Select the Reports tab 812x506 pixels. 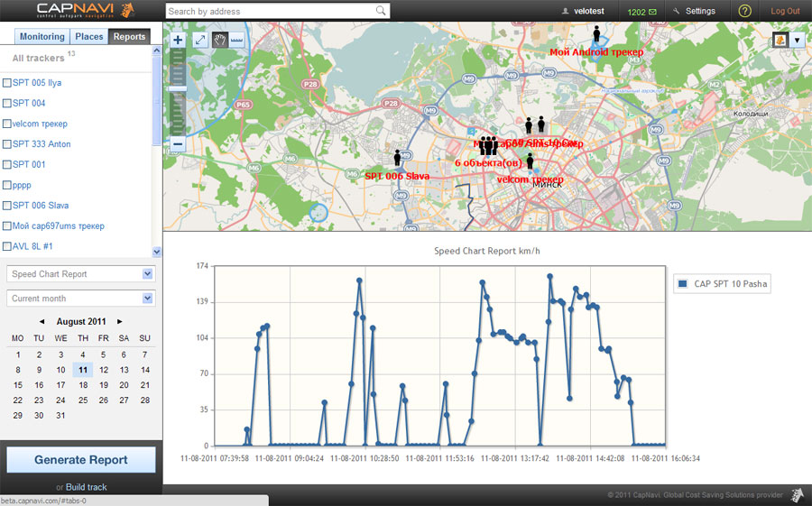coord(129,36)
